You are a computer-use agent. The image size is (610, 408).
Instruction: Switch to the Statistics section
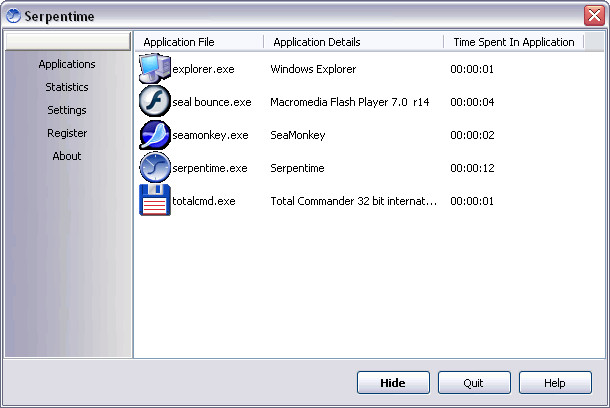(x=67, y=87)
